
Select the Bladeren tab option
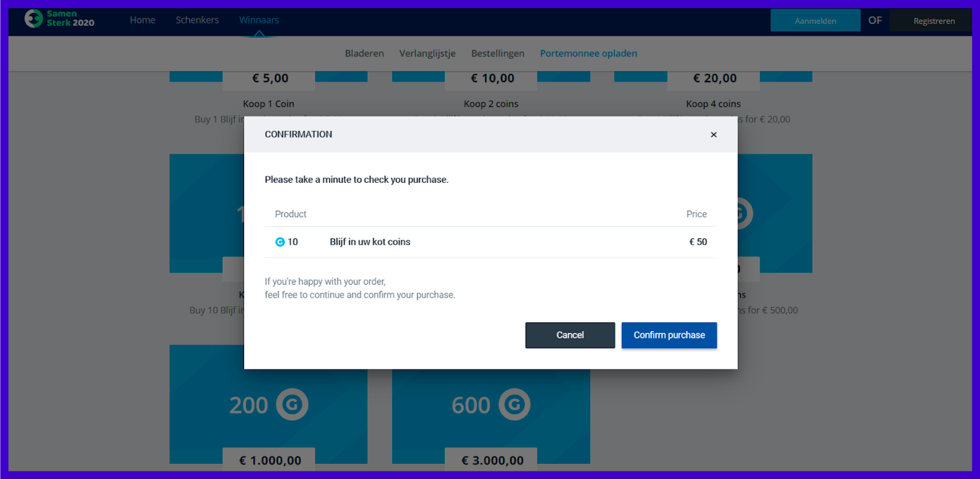coord(364,53)
